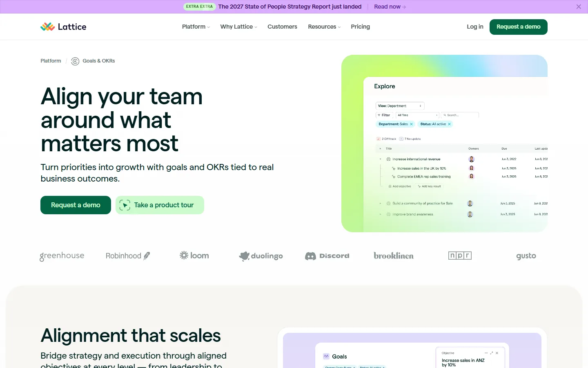Viewport: 588px width, 368px height.
Task: Click the brooklinen logo
Action: coord(394,256)
